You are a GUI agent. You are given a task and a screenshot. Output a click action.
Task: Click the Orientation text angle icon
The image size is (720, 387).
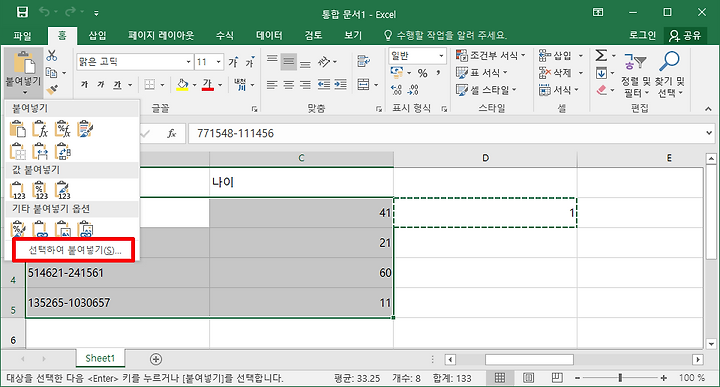point(325,62)
